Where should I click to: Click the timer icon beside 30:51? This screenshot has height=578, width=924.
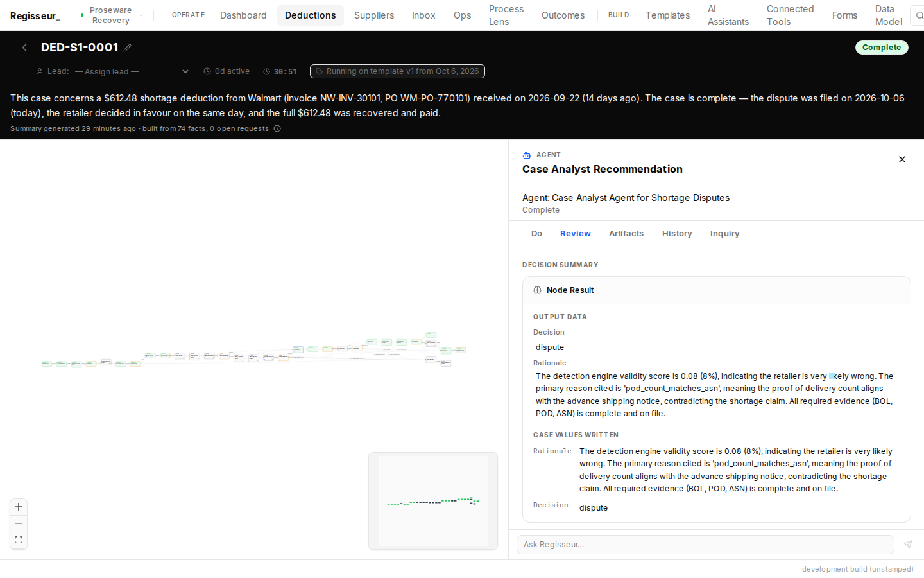[267, 72]
